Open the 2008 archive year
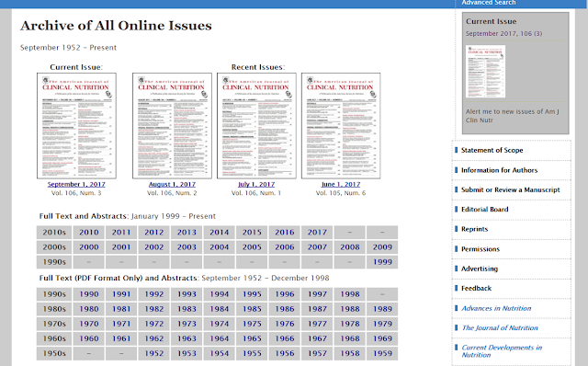This screenshot has height=366, width=588. point(350,247)
